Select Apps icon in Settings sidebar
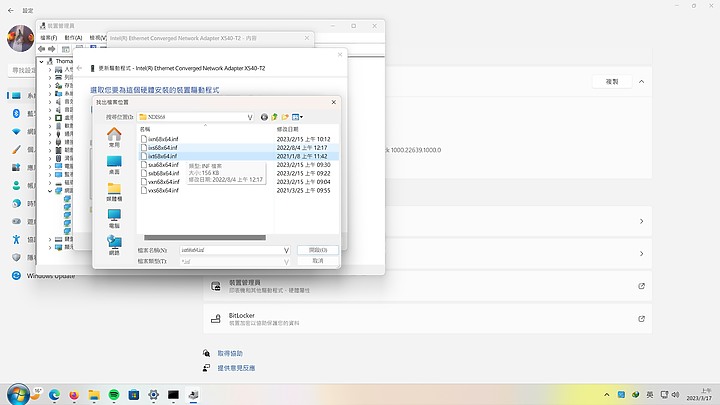 pos(16,168)
